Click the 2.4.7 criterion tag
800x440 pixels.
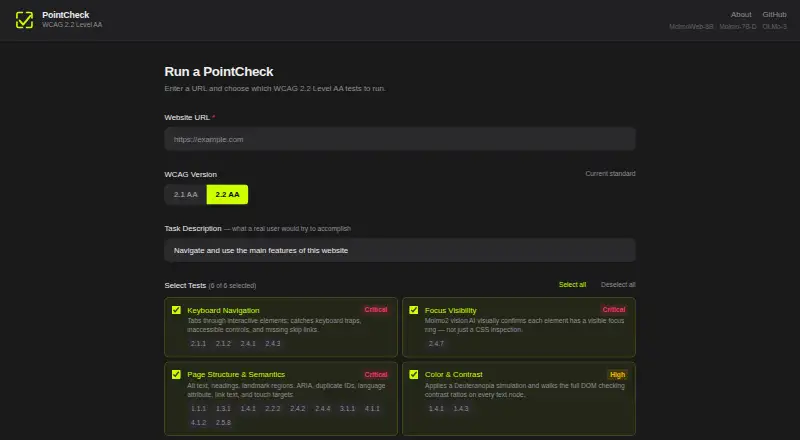tap(436, 344)
